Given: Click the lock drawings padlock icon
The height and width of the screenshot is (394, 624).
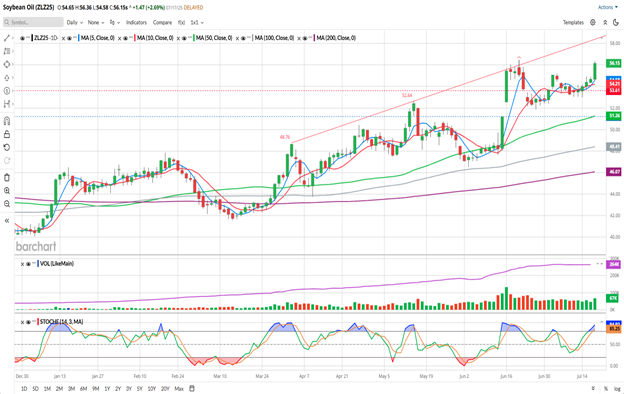Looking at the screenshot, I should tap(6, 134).
